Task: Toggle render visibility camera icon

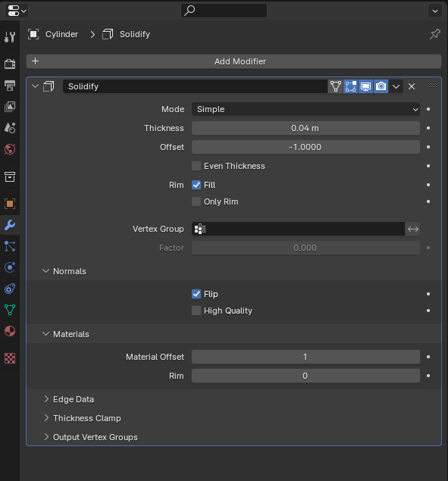Action: pyautogui.click(x=381, y=86)
